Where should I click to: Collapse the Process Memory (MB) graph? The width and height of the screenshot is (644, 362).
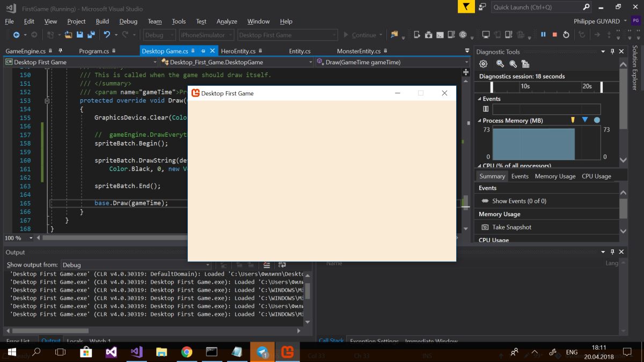[x=479, y=121]
